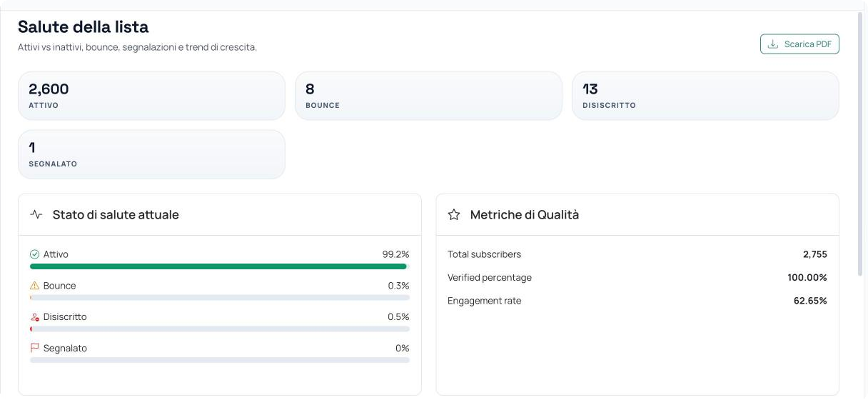Click the unsubscribed user icon next to Disiscritto

point(34,317)
